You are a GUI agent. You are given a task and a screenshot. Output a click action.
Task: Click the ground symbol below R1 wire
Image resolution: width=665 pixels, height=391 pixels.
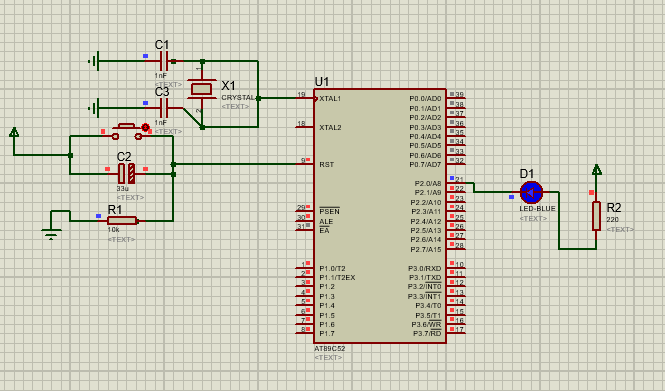[x=51, y=233]
